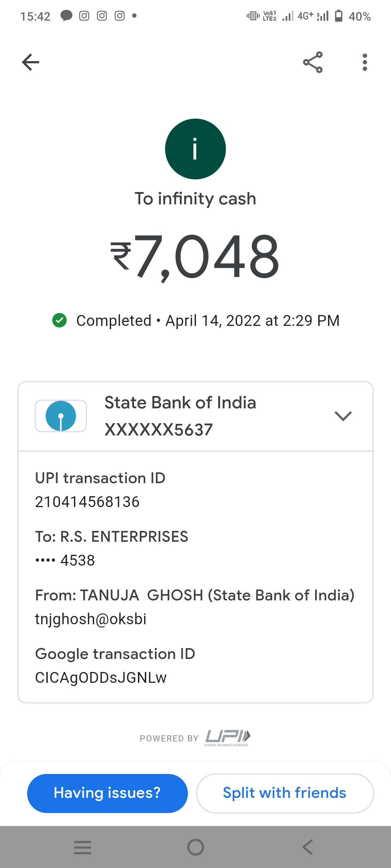Tap the State Bank of India logo
391x868 pixels.
(x=61, y=416)
